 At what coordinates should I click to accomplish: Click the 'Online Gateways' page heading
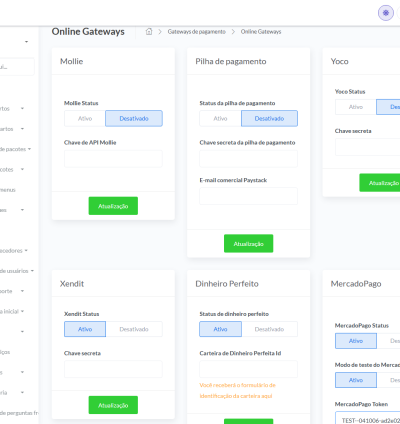click(88, 32)
